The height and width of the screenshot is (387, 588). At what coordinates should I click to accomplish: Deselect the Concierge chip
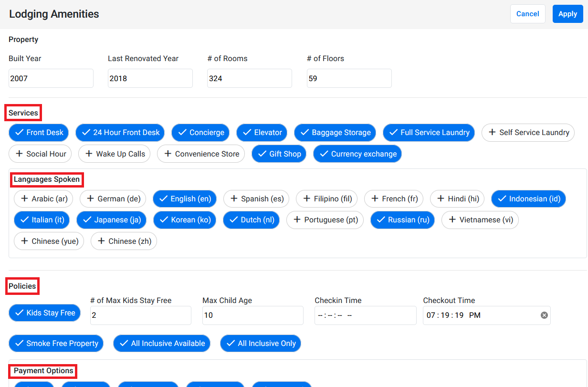(200, 133)
